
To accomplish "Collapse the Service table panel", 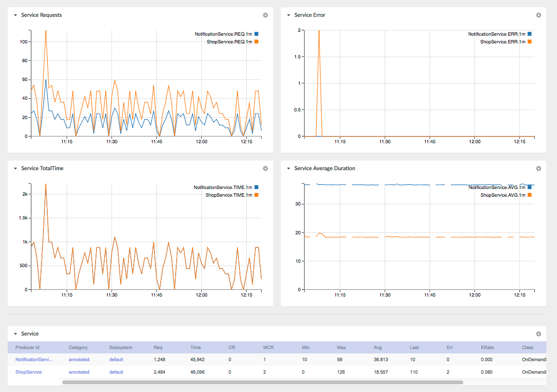I will click(x=15, y=334).
